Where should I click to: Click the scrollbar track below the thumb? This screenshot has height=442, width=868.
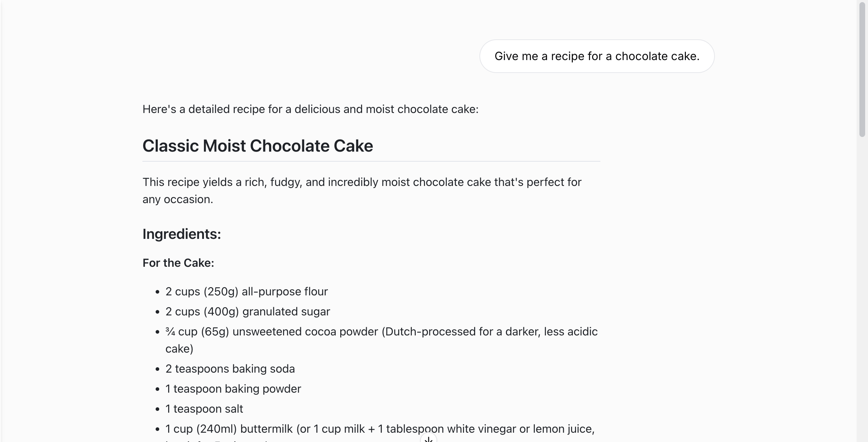pos(862,286)
